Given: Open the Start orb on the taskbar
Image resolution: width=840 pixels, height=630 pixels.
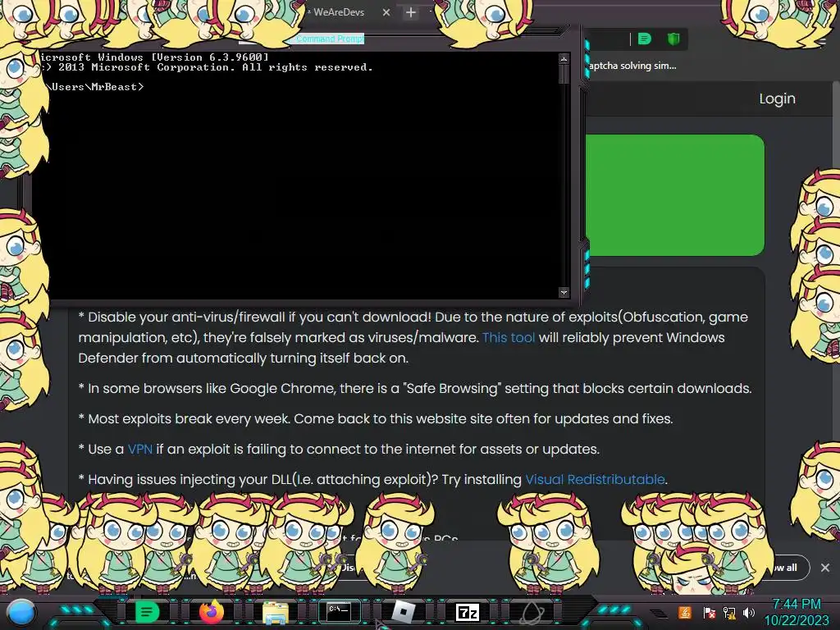Looking at the screenshot, I should point(21,612).
